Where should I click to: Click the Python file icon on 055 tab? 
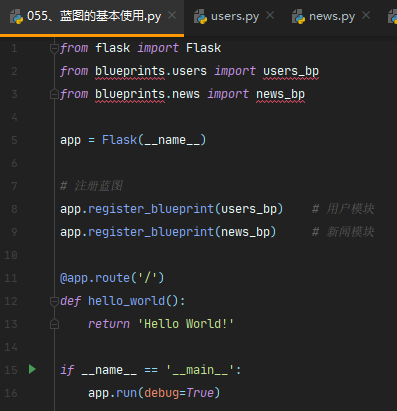tap(16, 17)
